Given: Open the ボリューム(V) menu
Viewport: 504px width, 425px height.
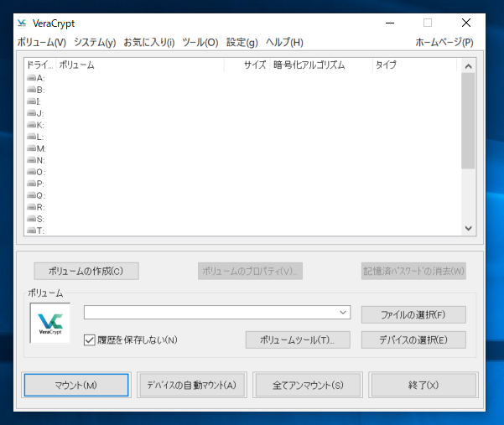Looking at the screenshot, I should point(41,42).
